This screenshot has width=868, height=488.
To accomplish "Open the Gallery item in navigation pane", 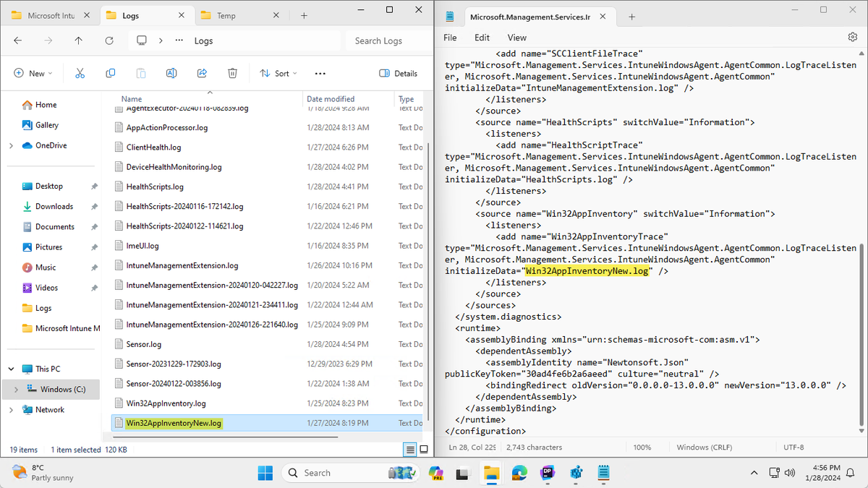I will coord(47,125).
